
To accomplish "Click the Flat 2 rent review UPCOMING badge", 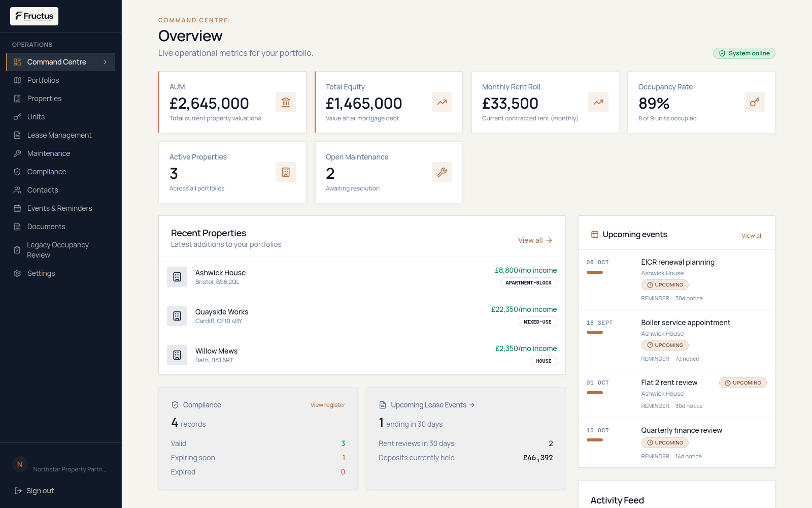I will tap(742, 383).
